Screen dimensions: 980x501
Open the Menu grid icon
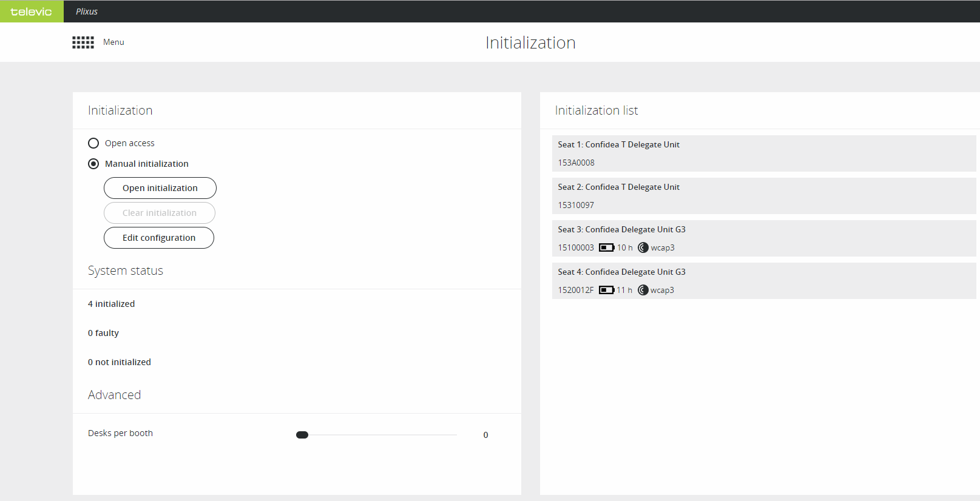coord(83,42)
